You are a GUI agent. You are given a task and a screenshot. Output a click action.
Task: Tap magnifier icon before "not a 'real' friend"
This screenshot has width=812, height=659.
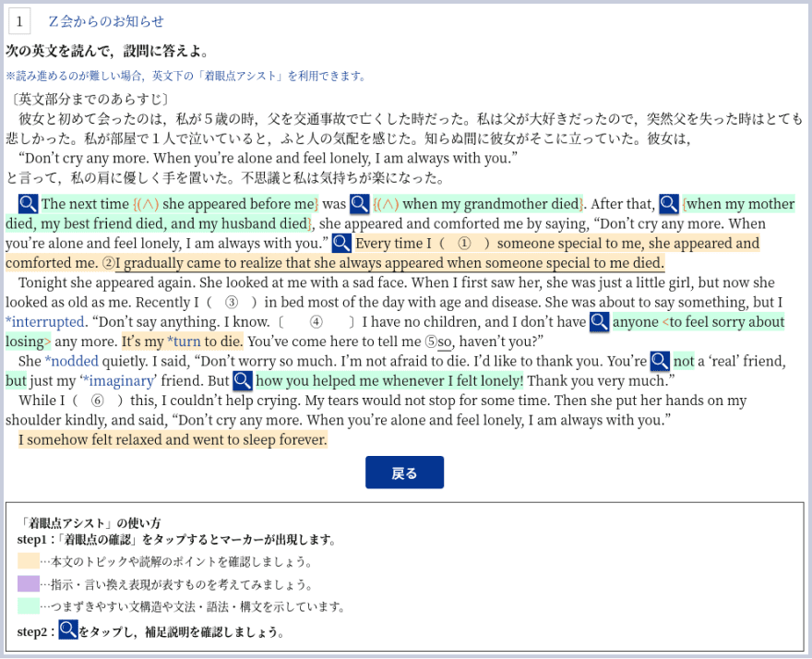pos(660,361)
